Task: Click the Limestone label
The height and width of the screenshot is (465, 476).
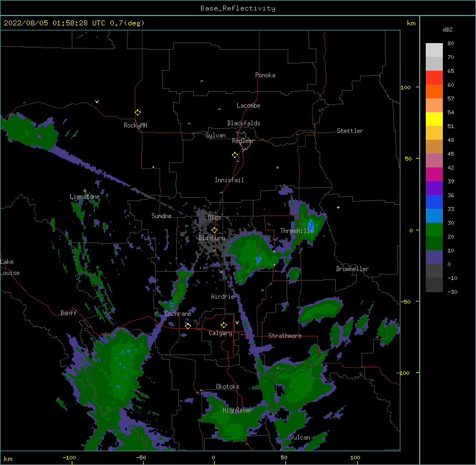Action: pos(84,197)
